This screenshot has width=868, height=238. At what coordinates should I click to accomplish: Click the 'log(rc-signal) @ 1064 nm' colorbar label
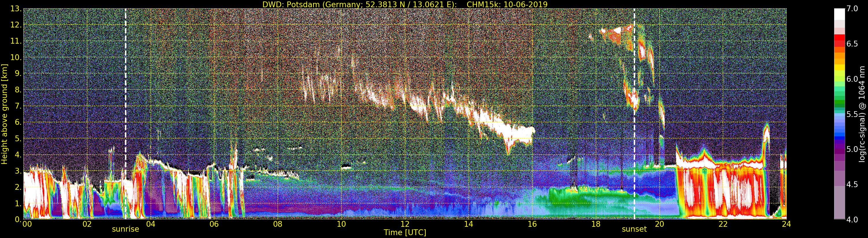click(863, 114)
